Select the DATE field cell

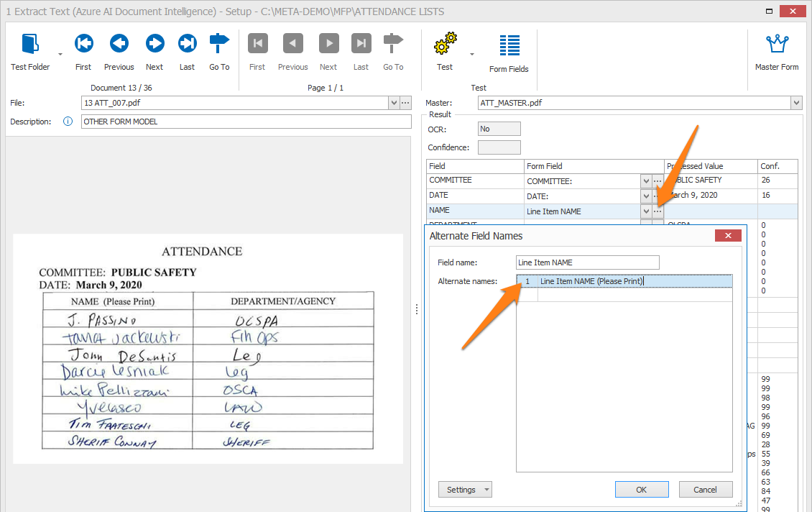(475, 196)
